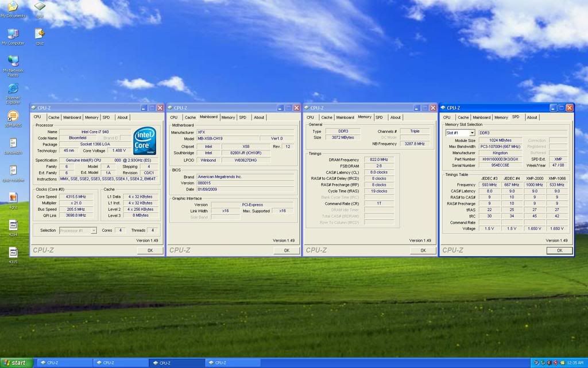Open SPD tab in the Mainboard-tab window
This screenshot has width=588, height=368.
(243, 117)
